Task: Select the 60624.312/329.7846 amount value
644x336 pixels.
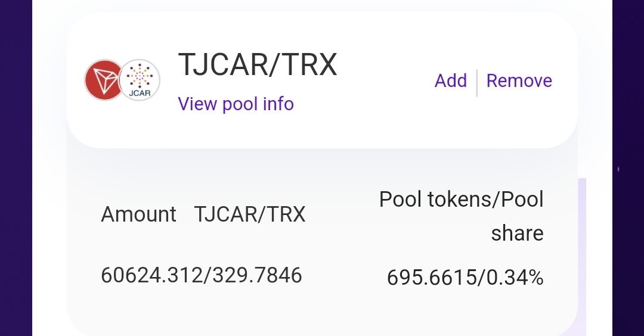Action: pos(202,275)
